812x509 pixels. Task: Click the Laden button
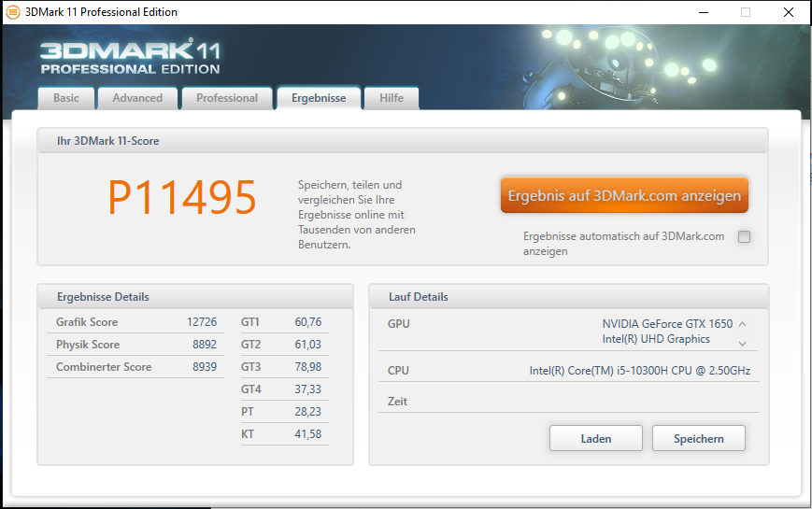coord(596,439)
